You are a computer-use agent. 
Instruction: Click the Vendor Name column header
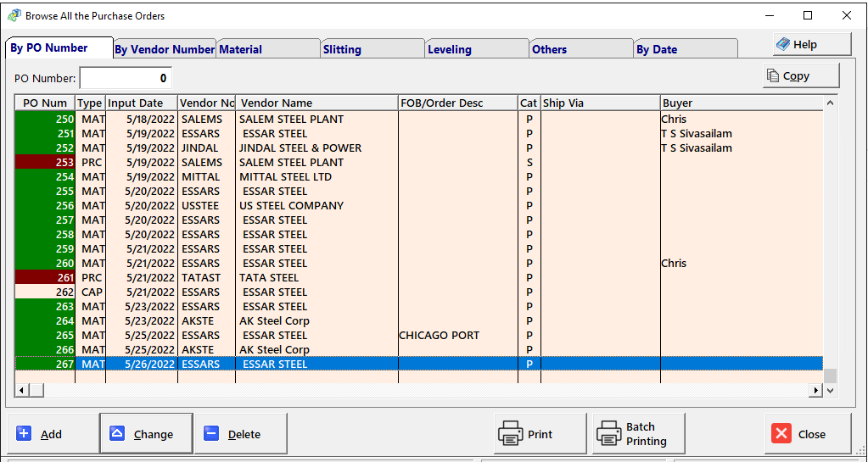316,103
